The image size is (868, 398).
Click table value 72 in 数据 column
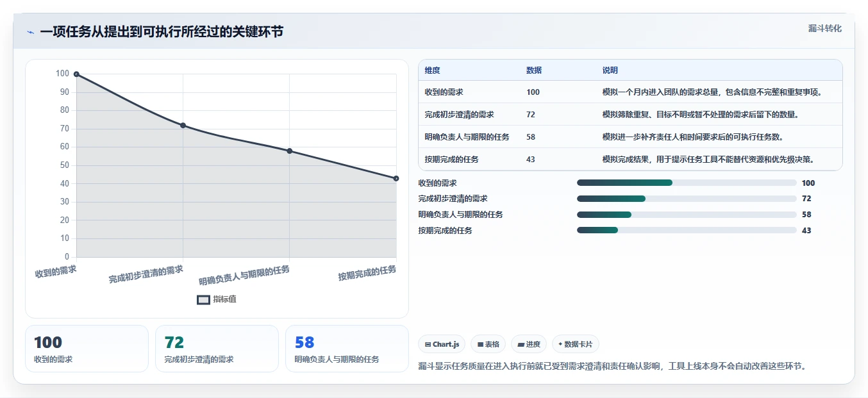tap(531, 115)
